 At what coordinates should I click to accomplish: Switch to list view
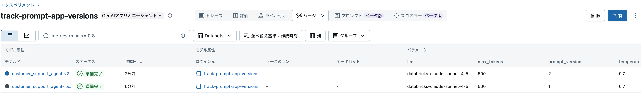(x=10, y=35)
